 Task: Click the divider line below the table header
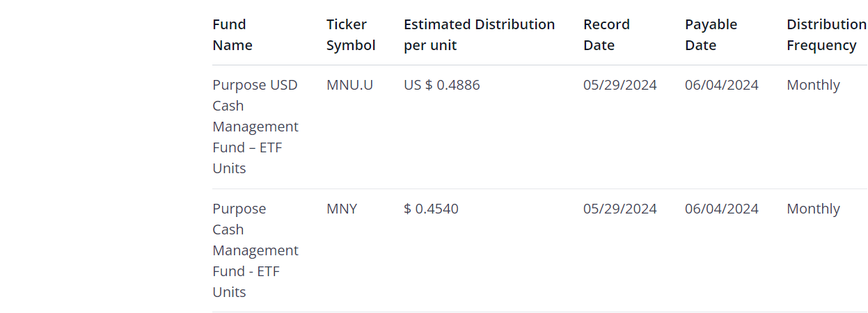pos(539,65)
